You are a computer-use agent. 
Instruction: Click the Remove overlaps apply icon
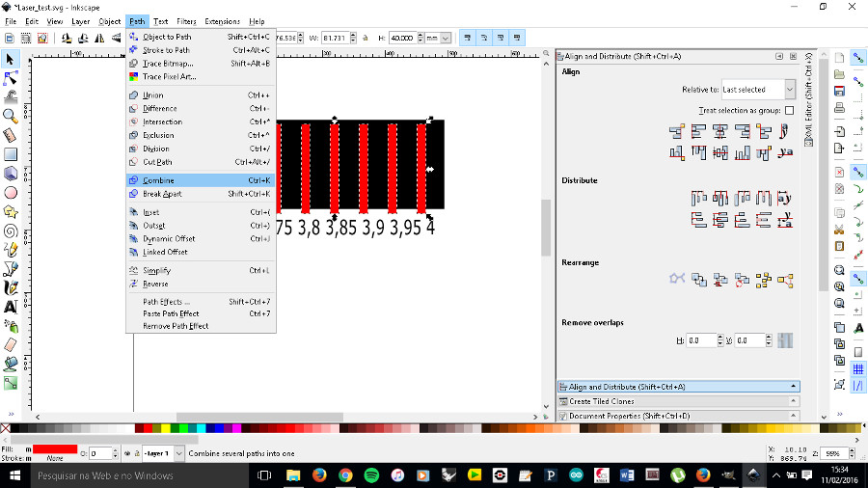click(785, 340)
